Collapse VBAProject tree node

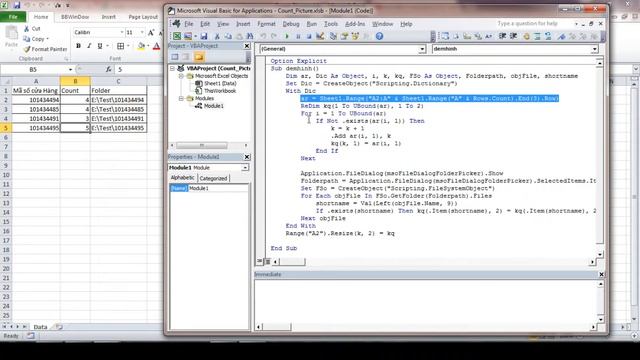pyautogui.click(x=173, y=68)
